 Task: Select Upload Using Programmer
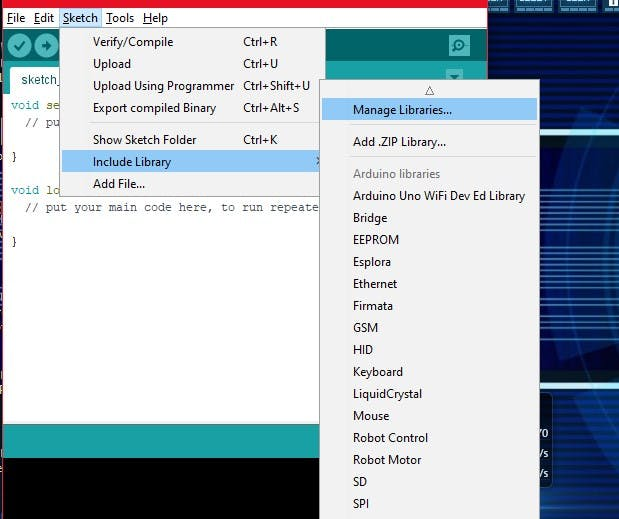click(190, 86)
